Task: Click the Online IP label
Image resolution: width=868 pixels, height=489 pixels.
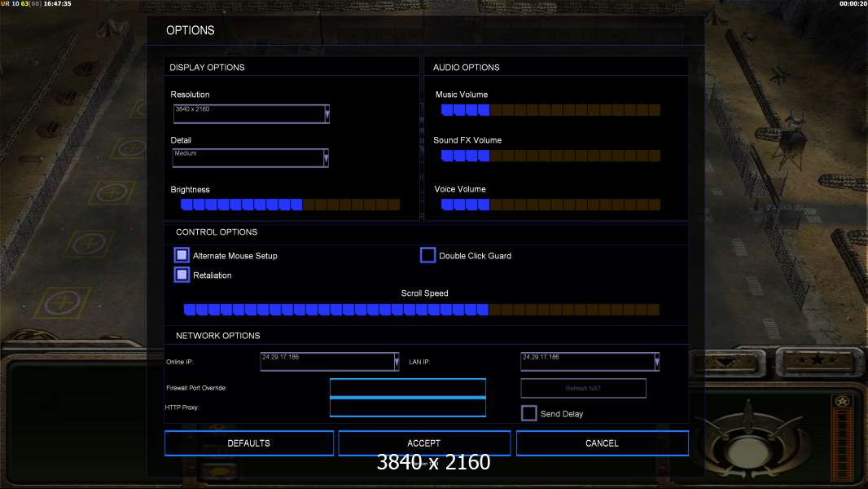Action: point(179,362)
